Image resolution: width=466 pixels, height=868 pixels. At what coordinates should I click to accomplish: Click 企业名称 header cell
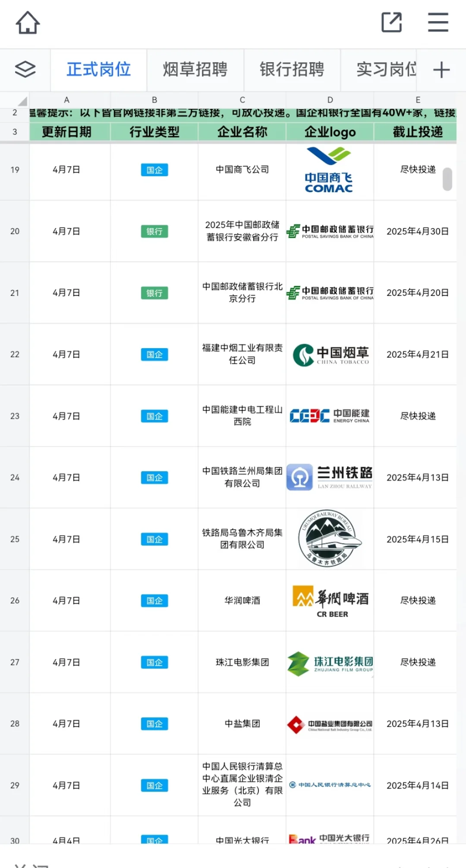click(242, 132)
